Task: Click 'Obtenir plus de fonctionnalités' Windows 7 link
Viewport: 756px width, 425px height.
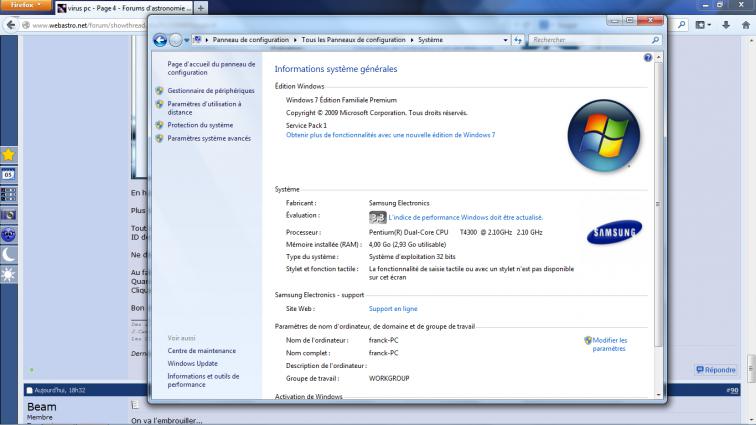Action: (x=391, y=135)
